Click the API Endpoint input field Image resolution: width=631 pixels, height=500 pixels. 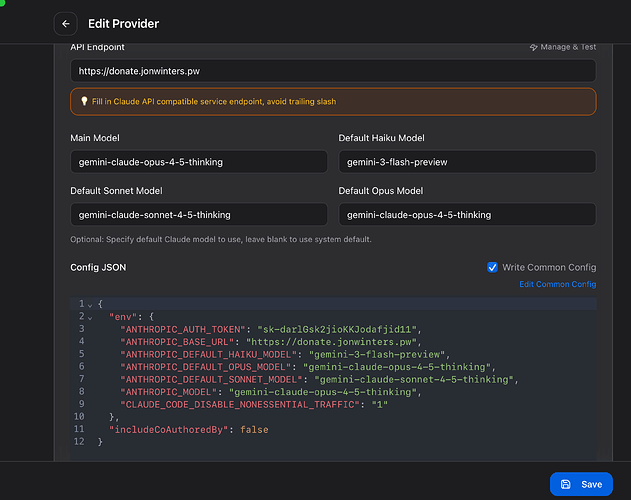pos(333,71)
